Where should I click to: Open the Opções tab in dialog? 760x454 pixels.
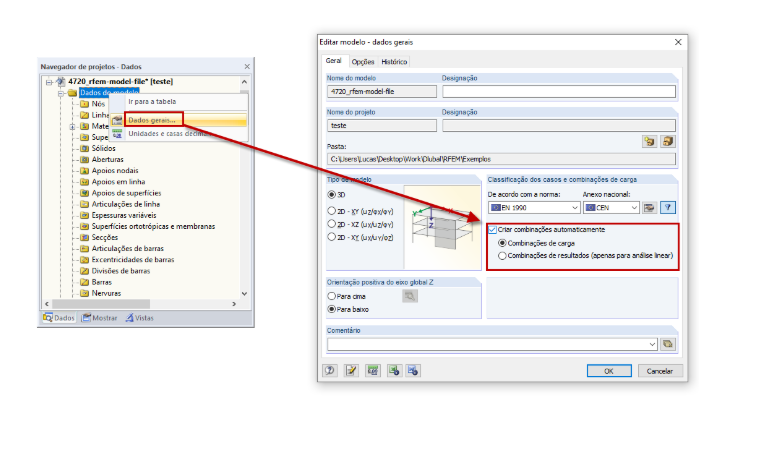click(363, 62)
